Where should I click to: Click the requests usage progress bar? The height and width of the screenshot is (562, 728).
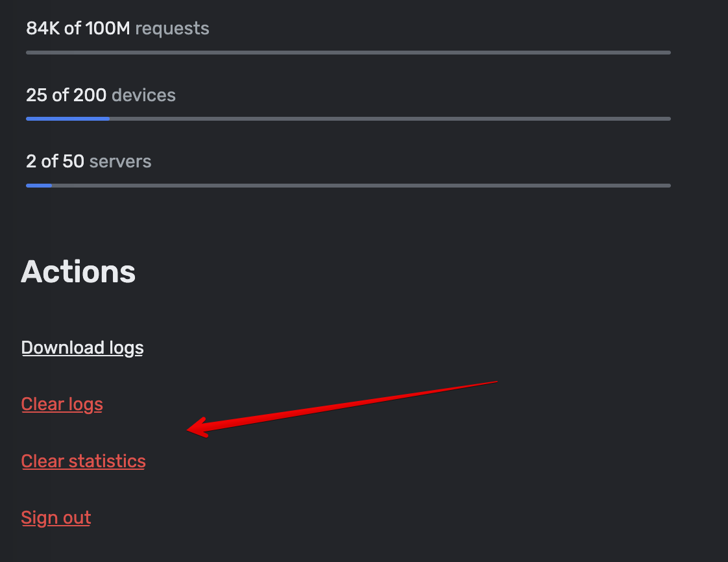348,52
